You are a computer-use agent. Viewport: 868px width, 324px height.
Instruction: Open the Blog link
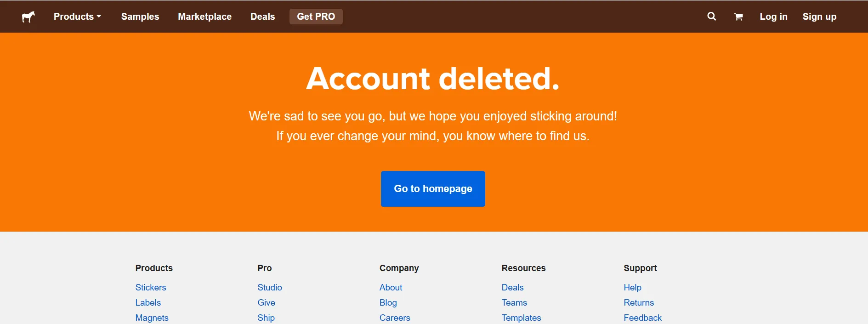coord(388,302)
